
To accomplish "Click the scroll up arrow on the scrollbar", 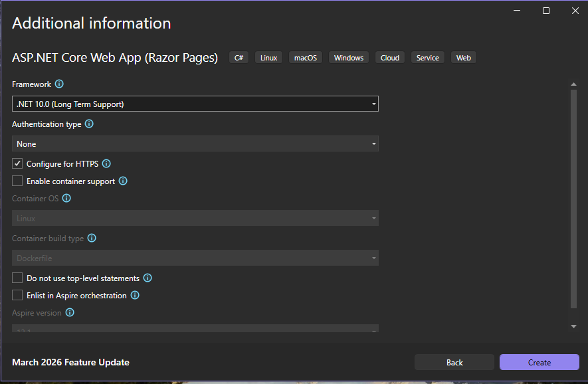I will pyautogui.click(x=573, y=84).
